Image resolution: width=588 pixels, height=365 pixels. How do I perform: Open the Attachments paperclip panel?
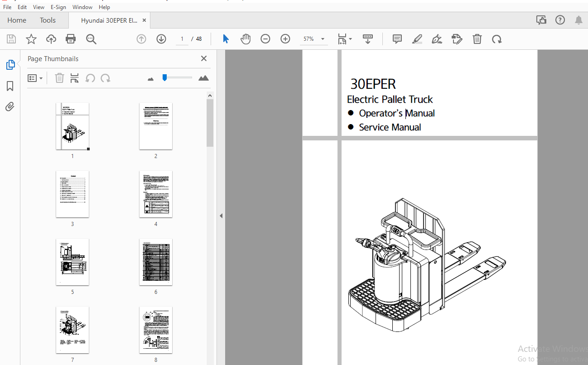tap(10, 107)
